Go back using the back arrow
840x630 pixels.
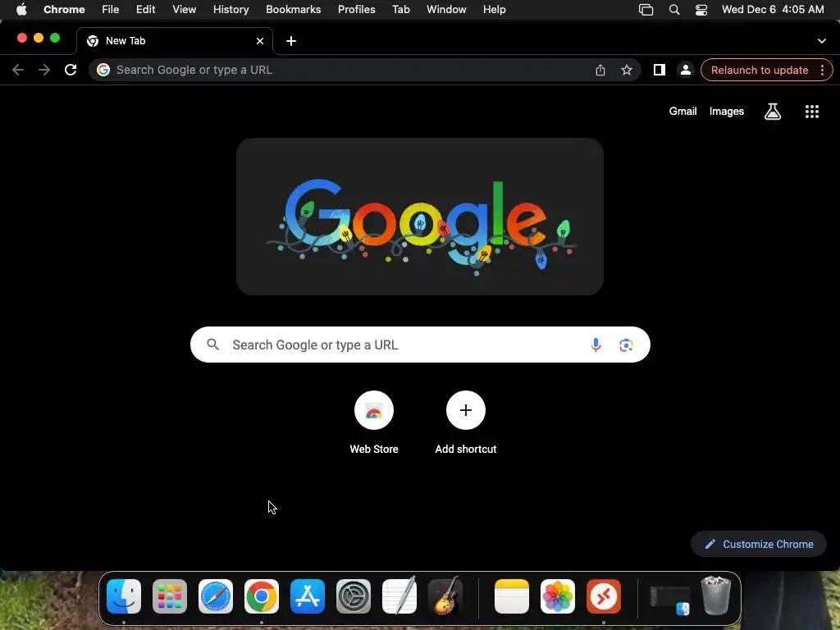18,70
